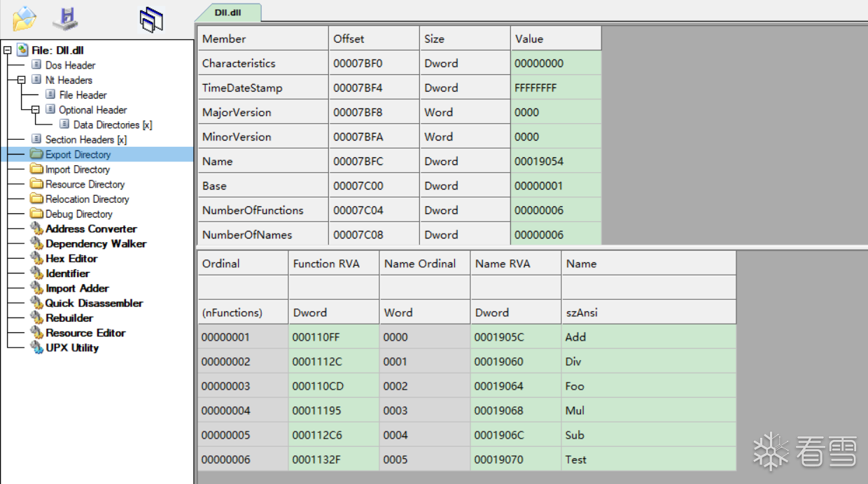The image size is (868, 484).
Task: Select the Add export row name
Action: [648, 336]
